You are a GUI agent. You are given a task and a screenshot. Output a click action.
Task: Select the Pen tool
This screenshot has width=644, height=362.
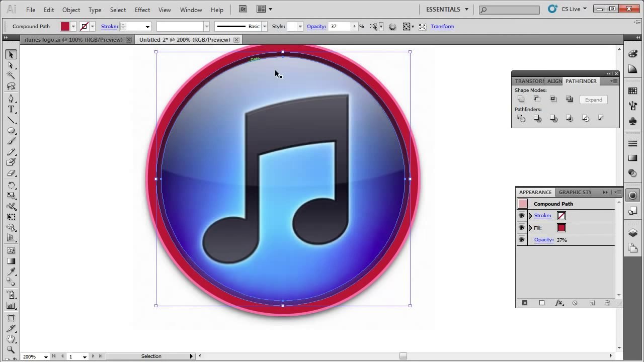(x=11, y=99)
